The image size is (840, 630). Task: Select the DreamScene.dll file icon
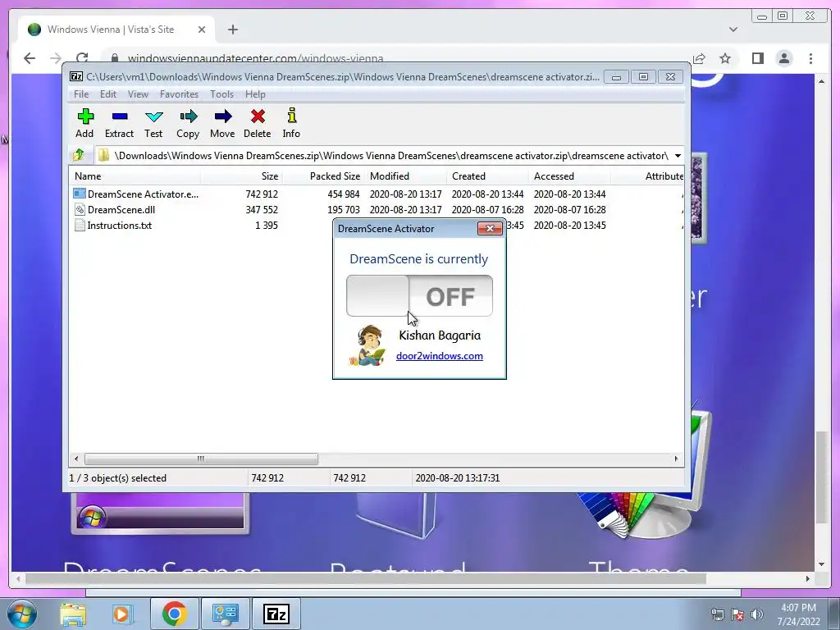(80, 209)
